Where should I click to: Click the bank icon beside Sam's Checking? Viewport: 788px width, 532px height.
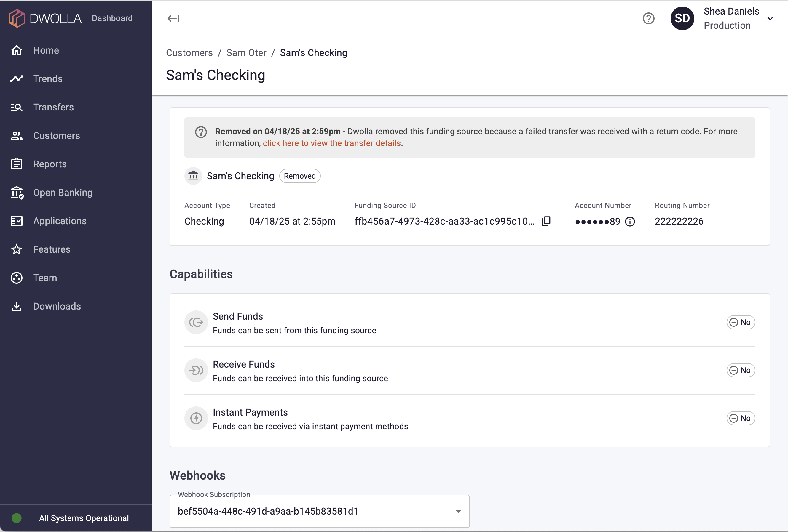(x=193, y=176)
